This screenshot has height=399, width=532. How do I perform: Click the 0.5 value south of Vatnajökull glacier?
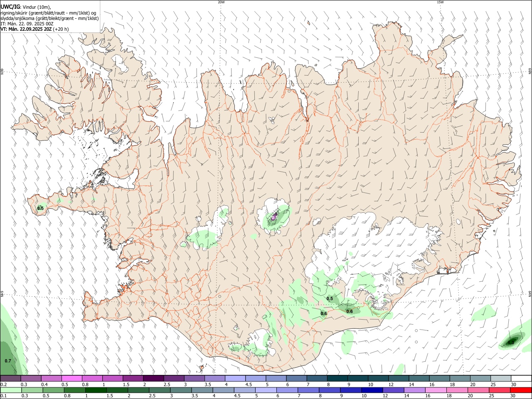(x=330, y=299)
